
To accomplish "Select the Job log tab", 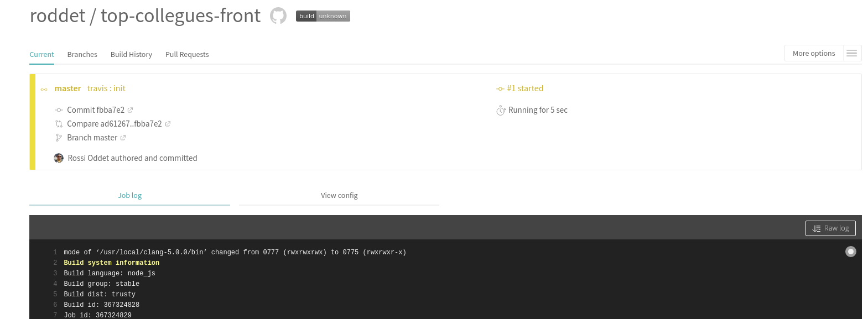I will coord(129,195).
